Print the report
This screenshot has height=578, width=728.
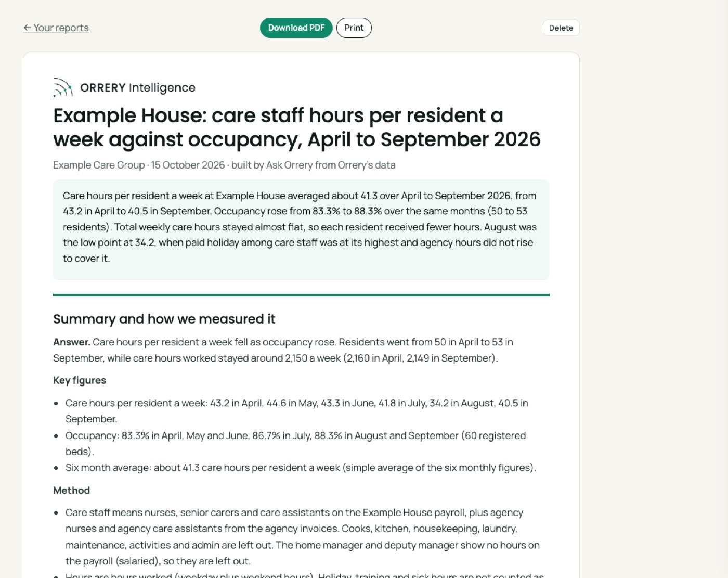point(354,28)
